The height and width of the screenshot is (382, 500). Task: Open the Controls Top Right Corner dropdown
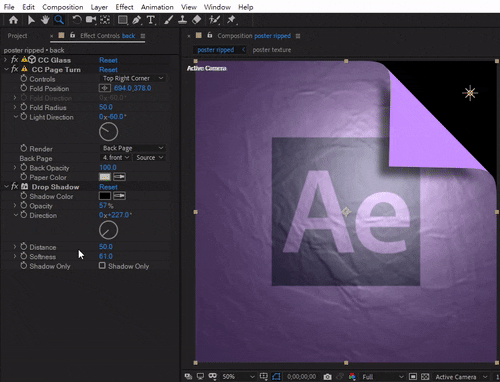(x=133, y=78)
